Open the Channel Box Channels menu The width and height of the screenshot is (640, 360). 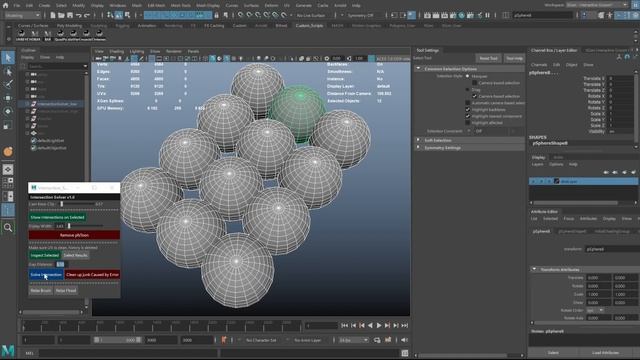(539, 64)
